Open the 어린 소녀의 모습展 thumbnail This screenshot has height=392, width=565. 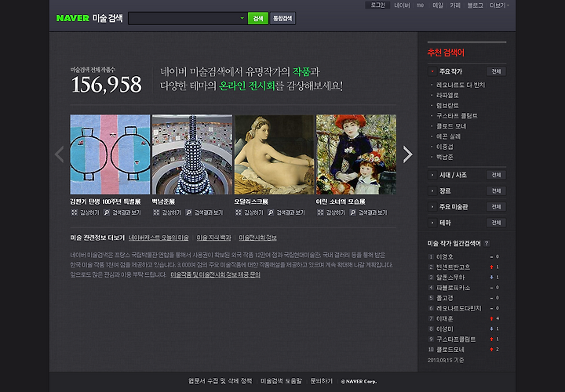pyautogui.click(x=356, y=154)
